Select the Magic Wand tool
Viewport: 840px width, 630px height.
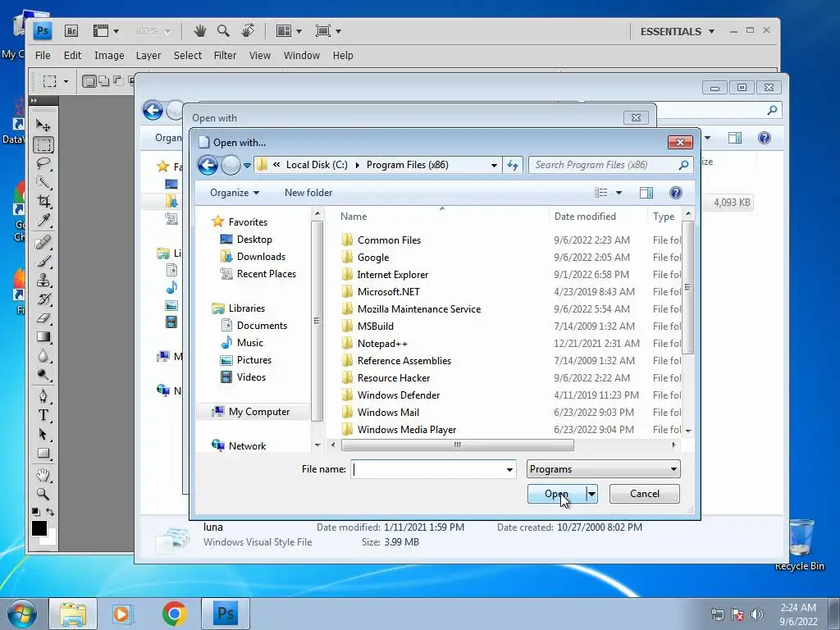[x=43, y=183]
